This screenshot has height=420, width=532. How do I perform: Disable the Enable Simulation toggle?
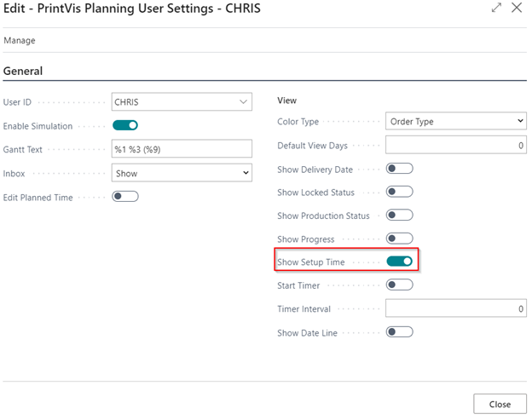[125, 125]
